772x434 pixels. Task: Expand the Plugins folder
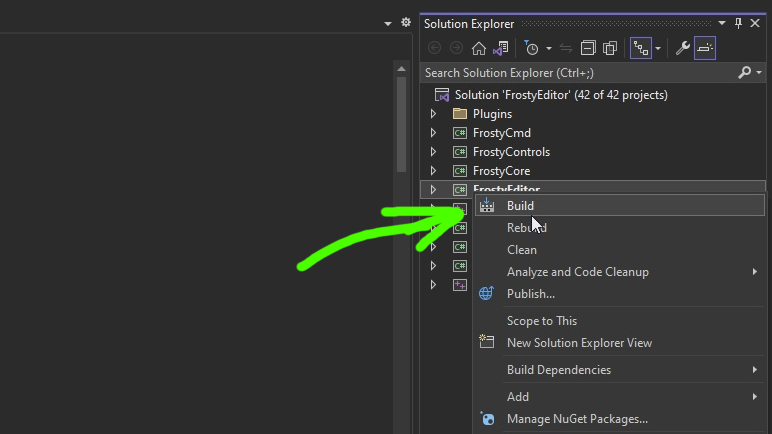(x=433, y=114)
